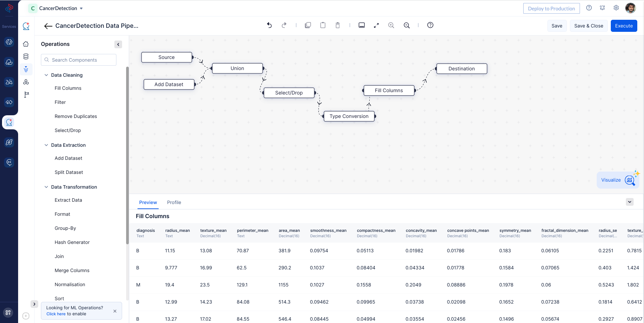Collapse preview pane with chevron button
This screenshot has height=323, width=644.
point(630,202)
